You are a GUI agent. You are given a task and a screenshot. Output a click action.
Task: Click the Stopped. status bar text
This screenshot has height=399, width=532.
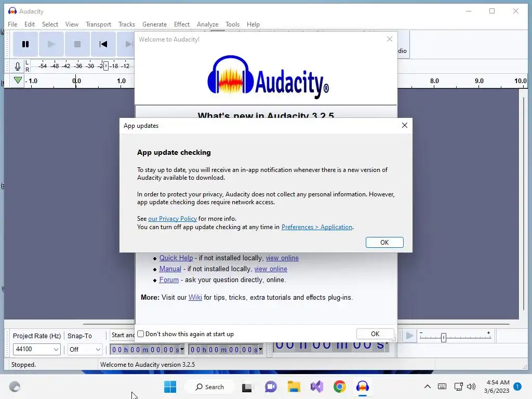[23, 365]
